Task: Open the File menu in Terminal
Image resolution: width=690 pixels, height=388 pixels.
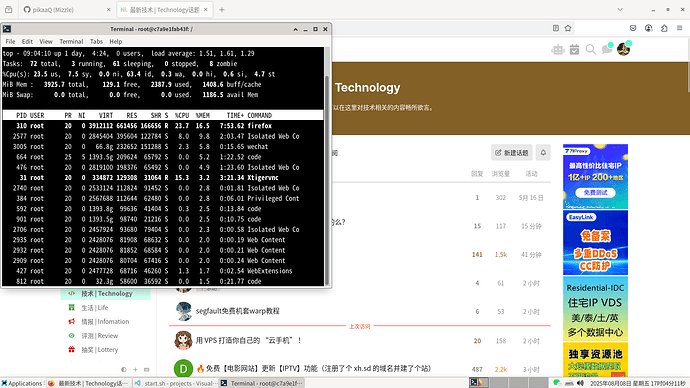Action: [10, 41]
